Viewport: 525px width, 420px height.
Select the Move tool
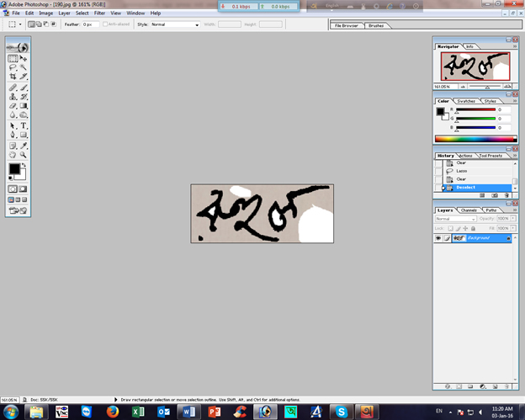23,59
